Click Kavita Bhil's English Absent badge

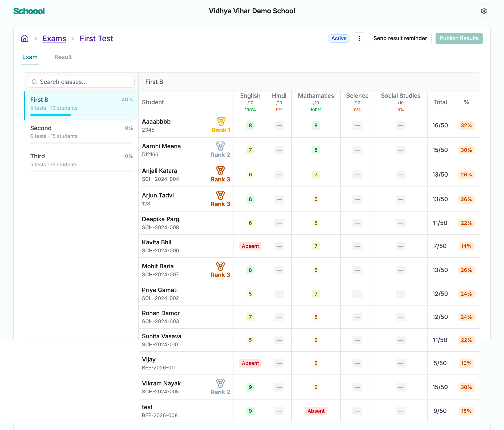250,246
